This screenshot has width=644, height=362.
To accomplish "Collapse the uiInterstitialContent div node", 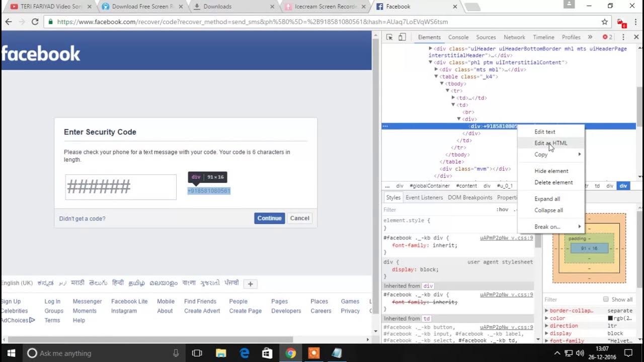I will (x=431, y=62).
